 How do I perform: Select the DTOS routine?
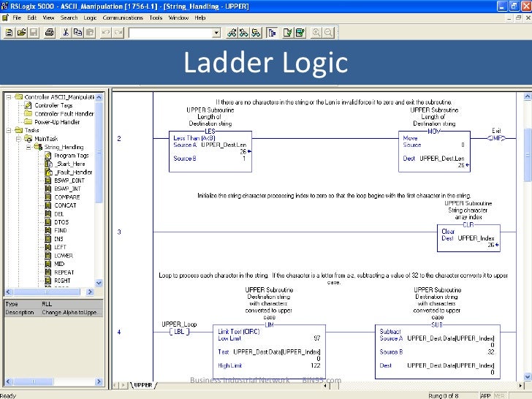coord(61,222)
